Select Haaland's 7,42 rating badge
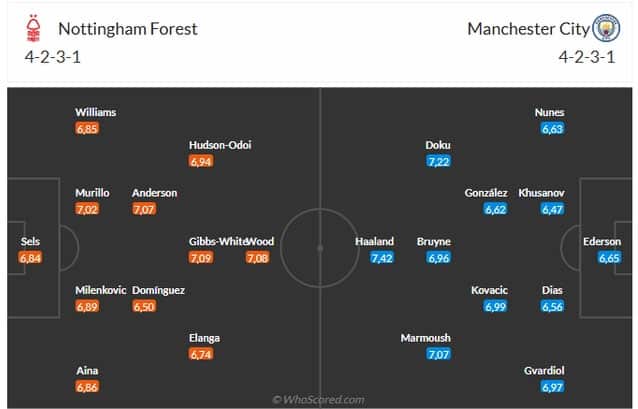Viewport: 638px width, 409px height. pyautogui.click(x=382, y=258)
